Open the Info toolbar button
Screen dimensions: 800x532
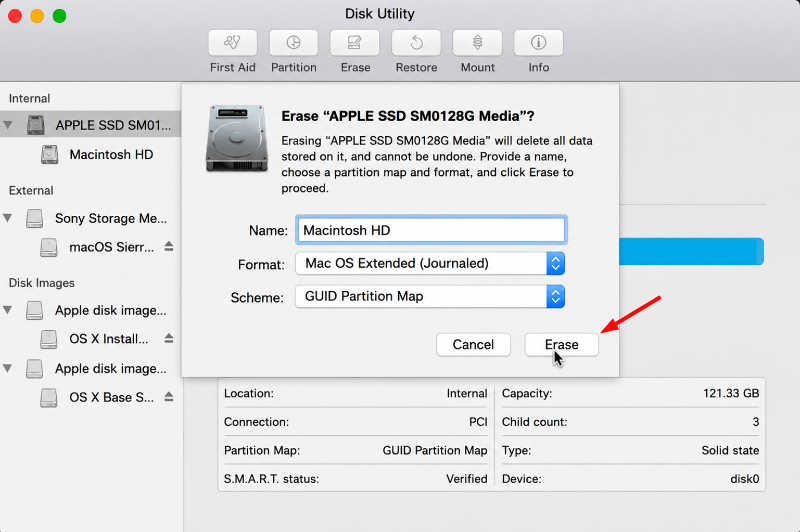(x=538, y=43)
